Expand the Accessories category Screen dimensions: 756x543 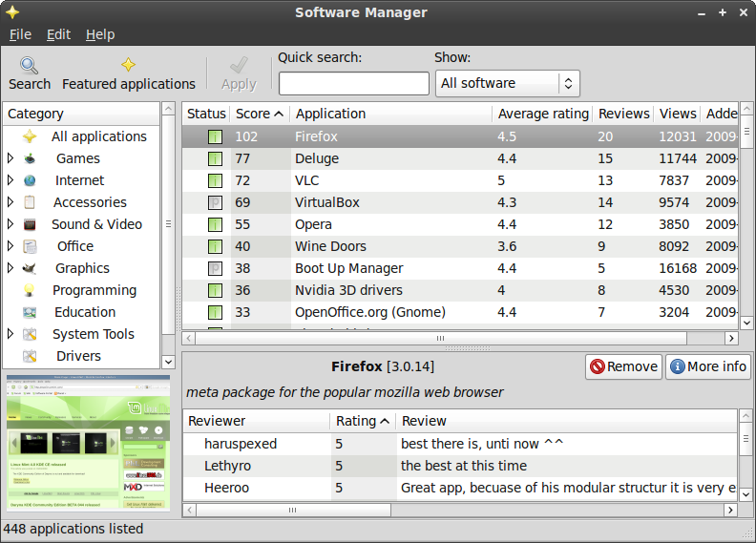pyautogui.click(x=10, y=202)
